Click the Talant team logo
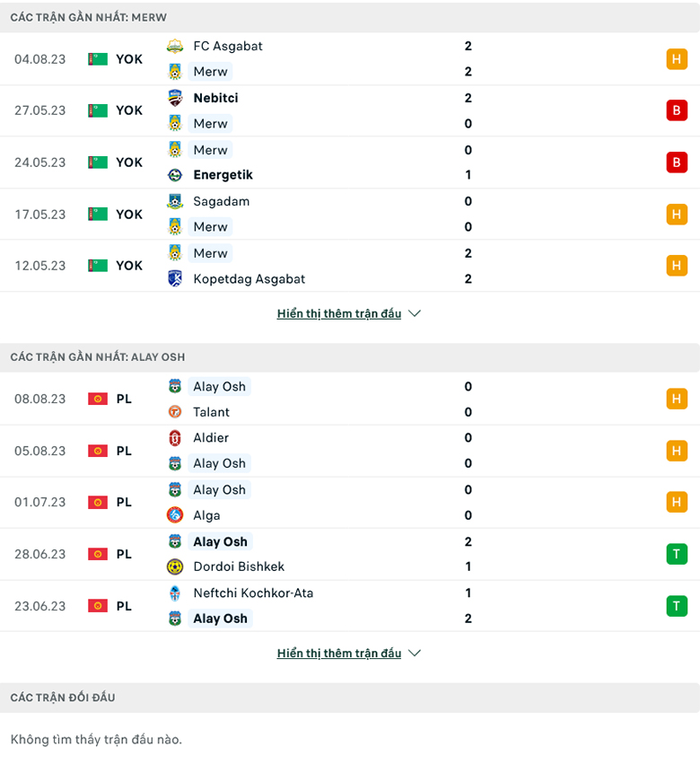Viewport: 700px width, 764px height. pos(175,412)
